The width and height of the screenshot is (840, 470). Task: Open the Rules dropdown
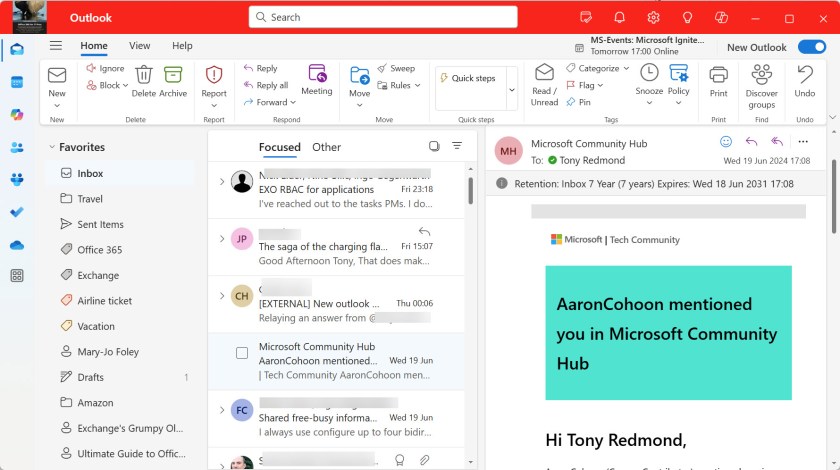[417, 85]
